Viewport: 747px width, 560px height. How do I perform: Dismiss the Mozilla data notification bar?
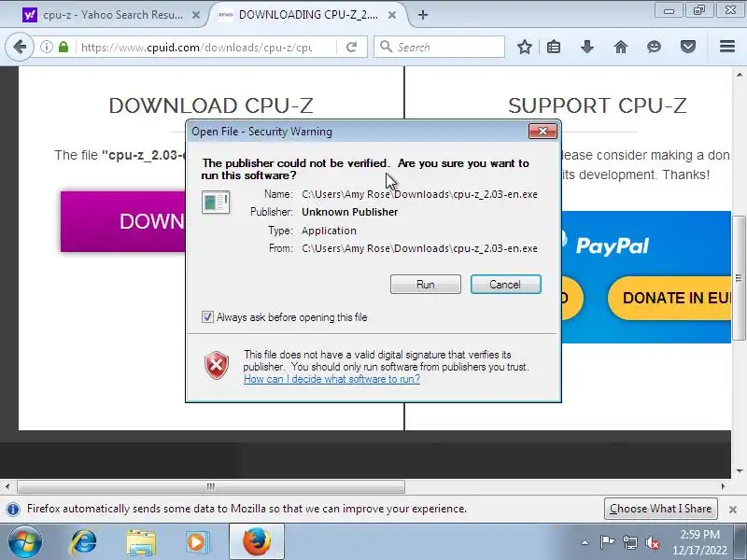(x=733, y=509)
